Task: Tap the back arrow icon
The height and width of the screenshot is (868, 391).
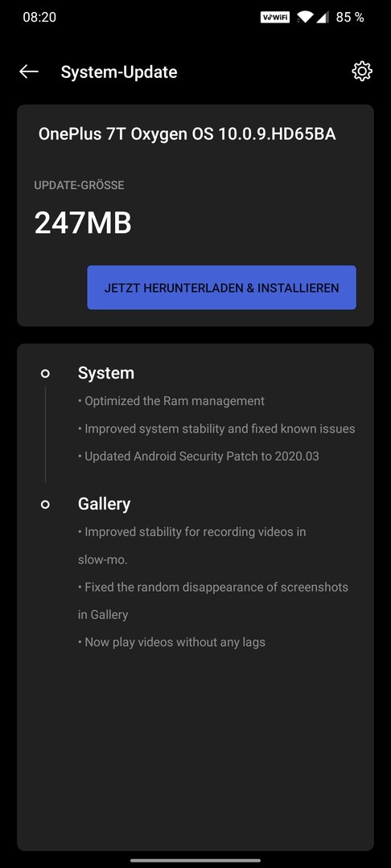Action: [29, 72]
